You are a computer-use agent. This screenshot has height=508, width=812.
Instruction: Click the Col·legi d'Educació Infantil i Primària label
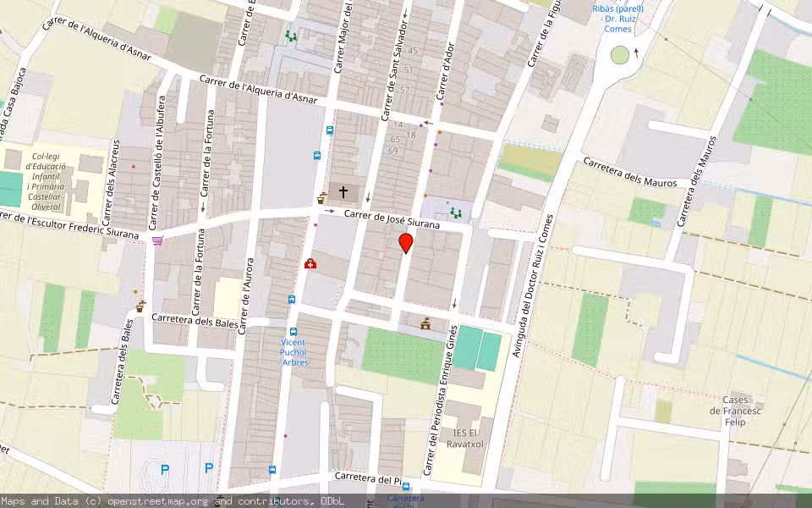click(46, 182)
